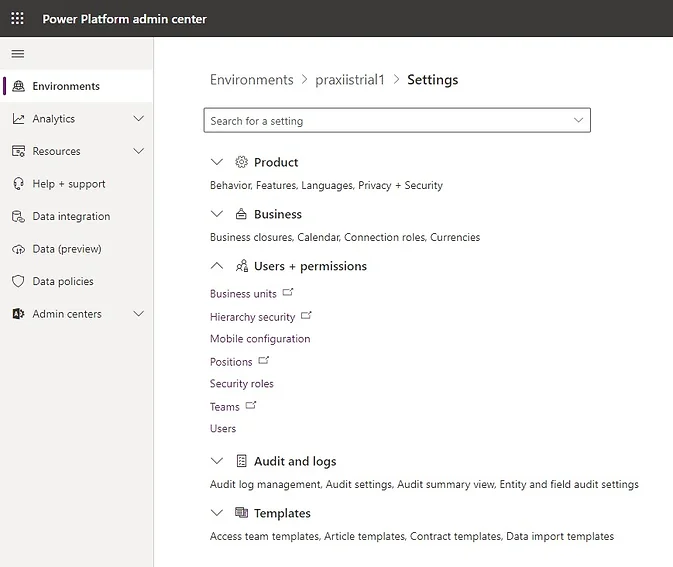The height and width of the screenshot is (567, 673).
Task: Expand the Resources sidebar chevron
Action: (x=138, y=151)
